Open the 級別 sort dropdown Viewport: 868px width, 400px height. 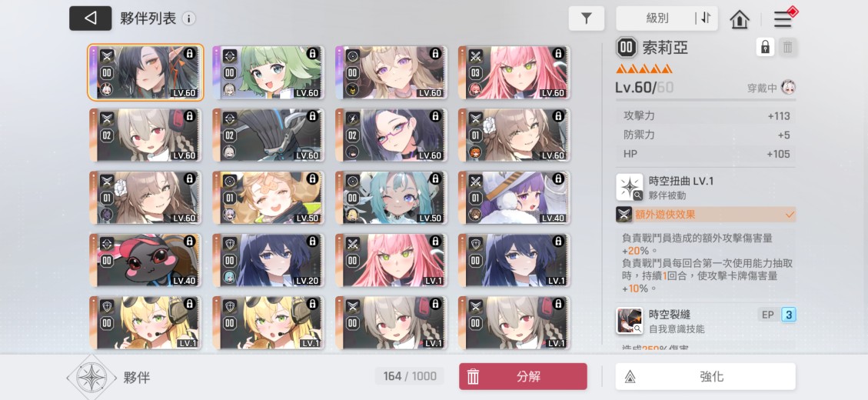[657, 18]
